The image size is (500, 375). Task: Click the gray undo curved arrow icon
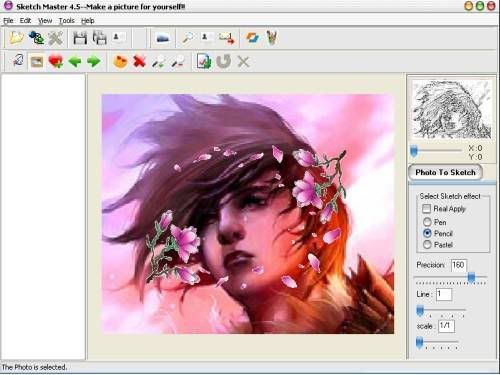[x=223, y=62]
